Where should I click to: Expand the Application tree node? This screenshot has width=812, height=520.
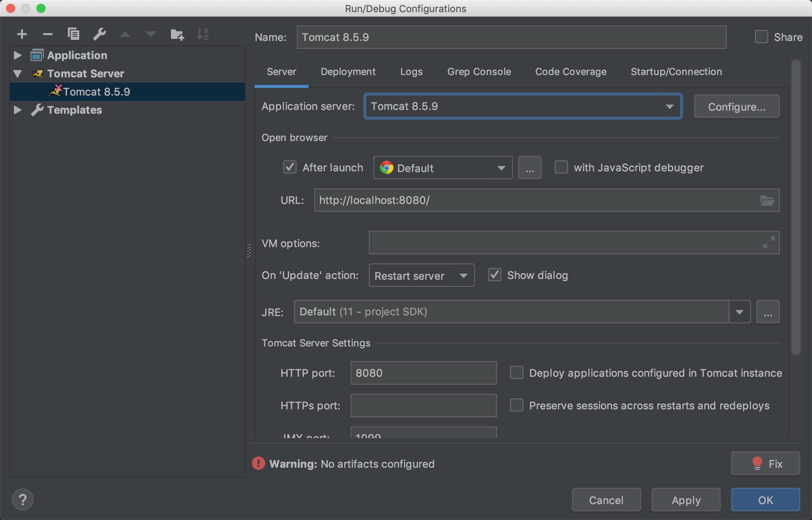(x=17, y=55)
